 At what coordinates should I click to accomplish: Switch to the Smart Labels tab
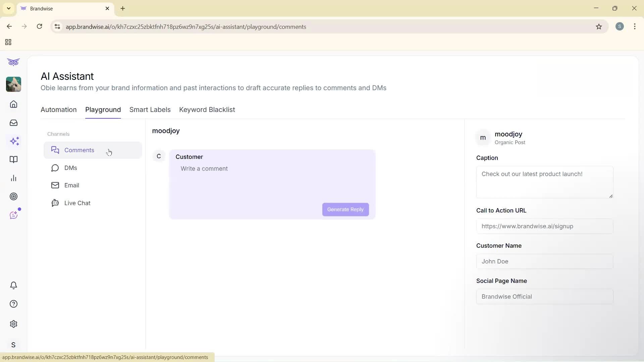click(x=150, y=110)
